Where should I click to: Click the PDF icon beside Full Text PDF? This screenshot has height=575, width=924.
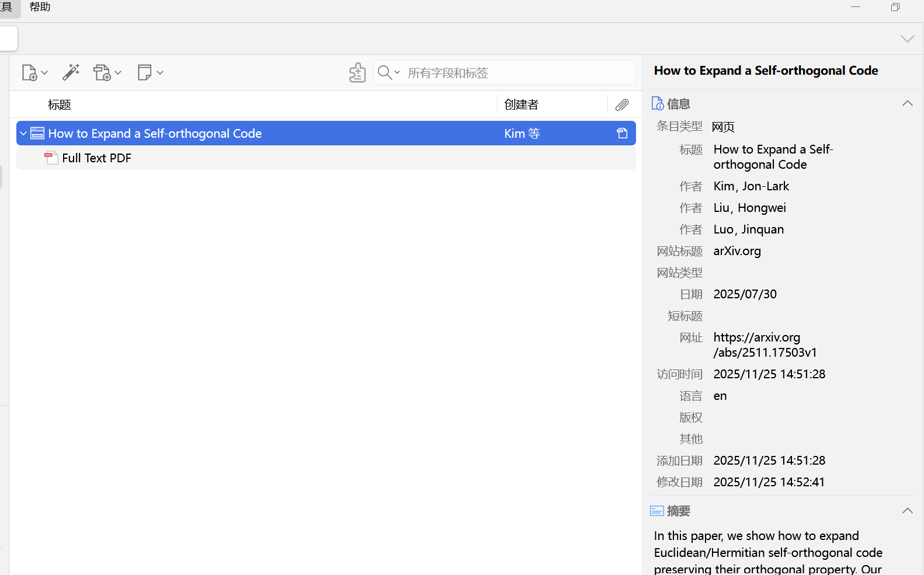coord(51,158)
